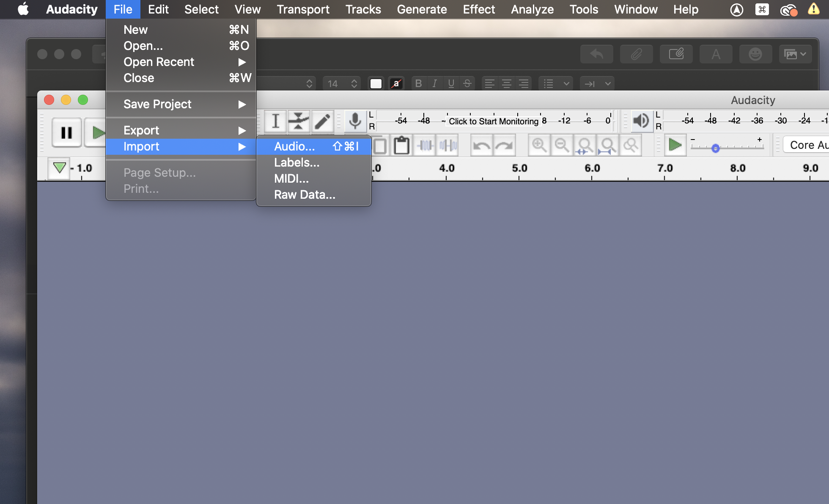Toggle Bold in background window format bar

[x=418, y=83]
